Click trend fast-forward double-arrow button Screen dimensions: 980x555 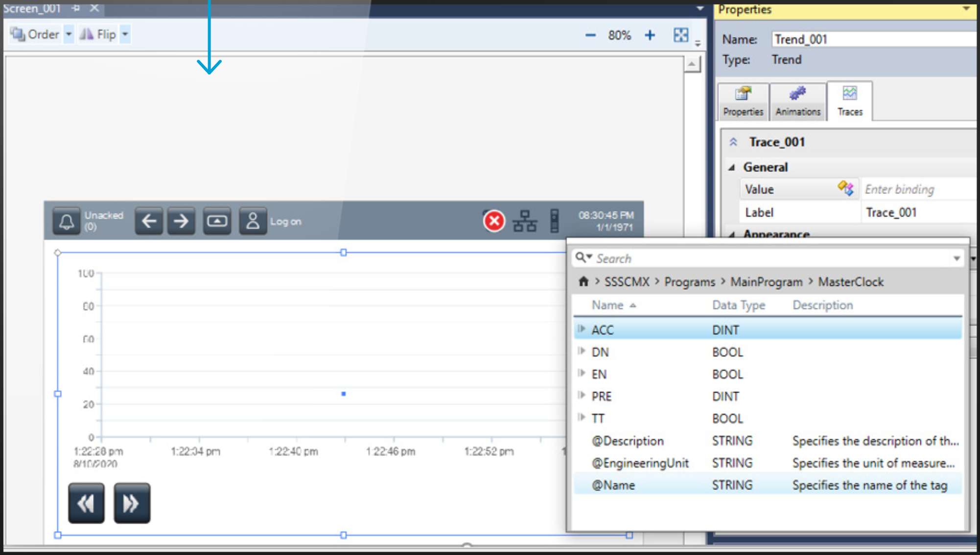click(x=132, y=503)
